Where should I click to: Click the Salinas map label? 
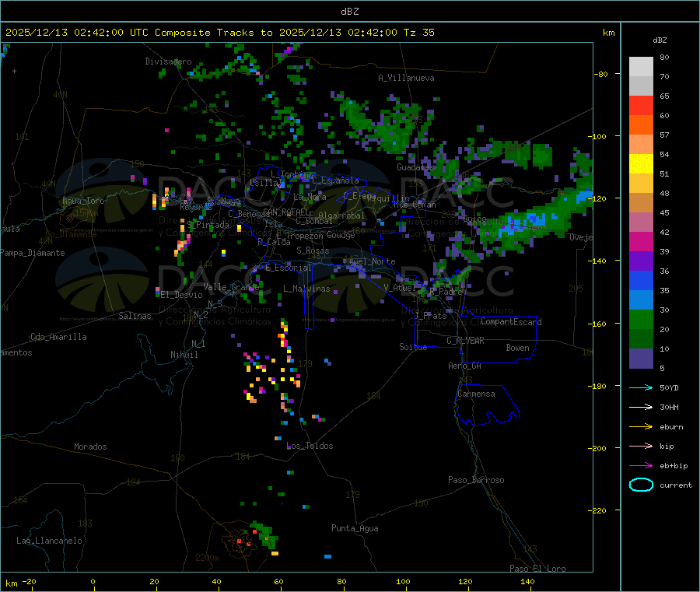pos(135,316)
